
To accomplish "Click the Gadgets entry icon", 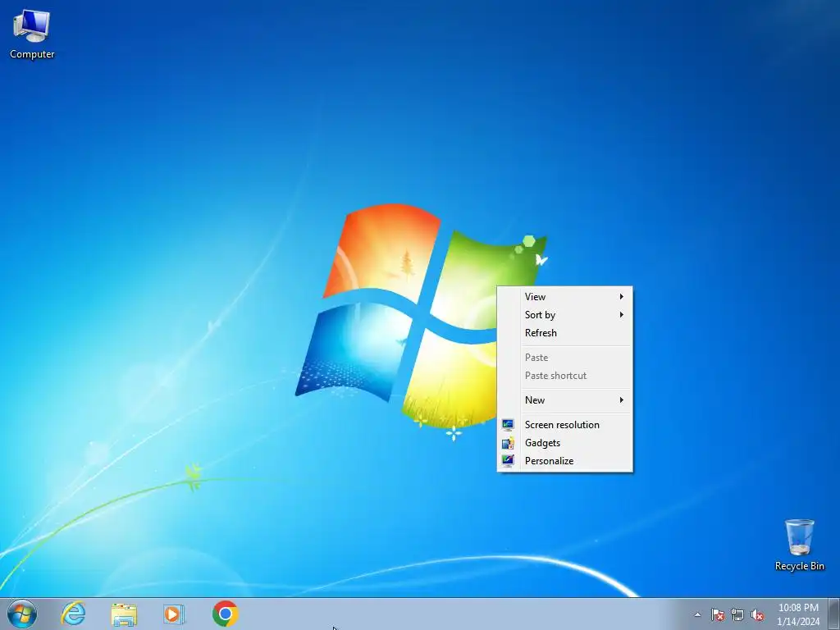I will pos(508,443).
